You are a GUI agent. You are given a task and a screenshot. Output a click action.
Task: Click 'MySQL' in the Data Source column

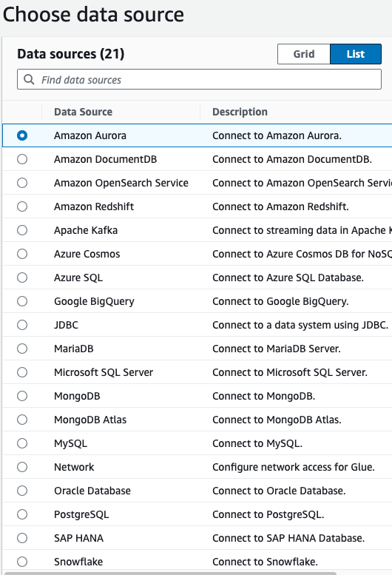click(x=71, y=444)
